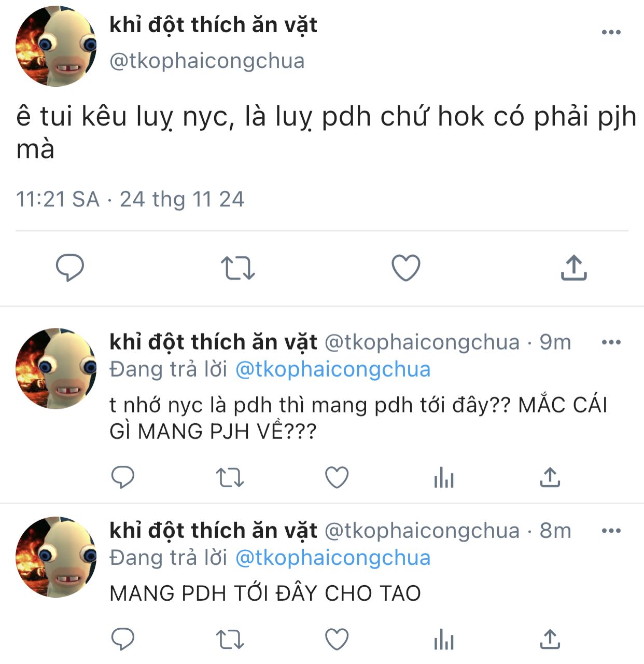This screenshot has height=664, width=644.
Task: Open main tweet author's profile picture
Action: (56, 46)
